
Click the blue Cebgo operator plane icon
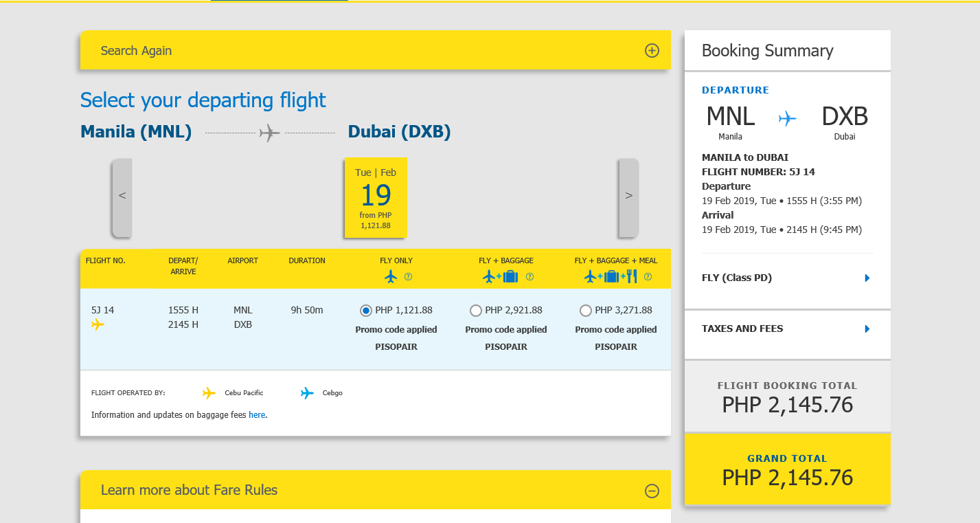(x=307, y=393)
